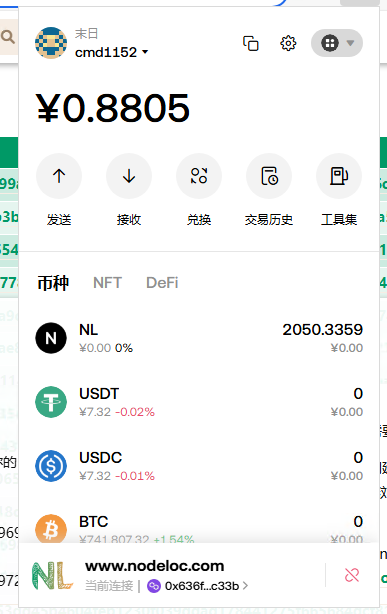
Task: Copy wallet address with copy icon
Action: tap(251, 43)
